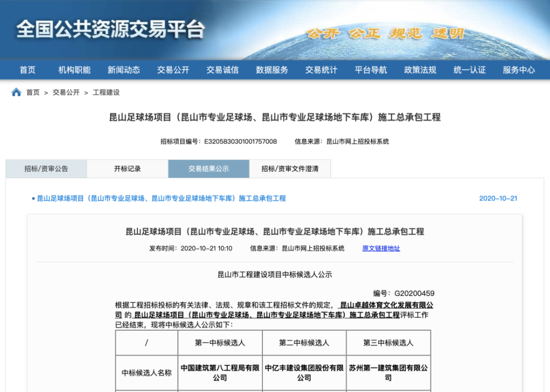550x392 pixels.
Task: Switch to the 开标记录 tab
Action: coord(128,169)
